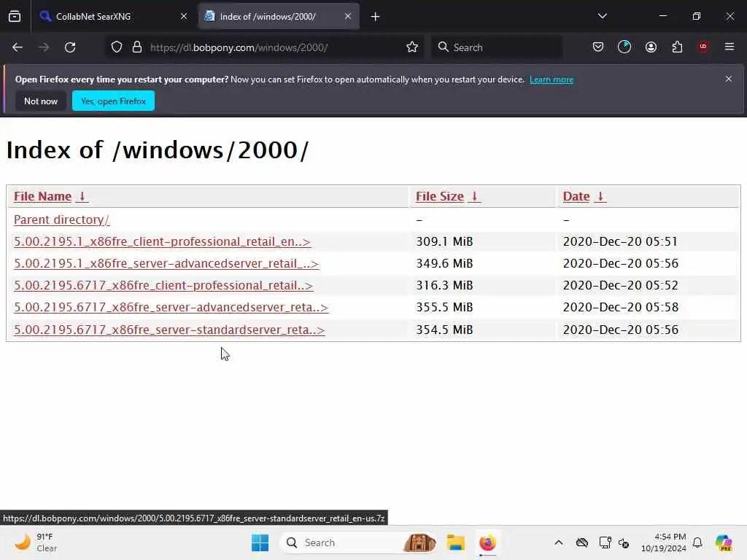Close the CollabNet SearXNG tab
This screenshot has height=560, width=747.
tap(184, 16)
